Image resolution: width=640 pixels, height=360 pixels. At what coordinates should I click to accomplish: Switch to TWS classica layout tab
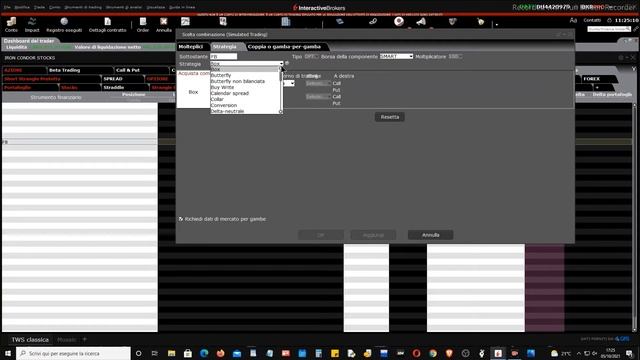click(x=30, y=340)
